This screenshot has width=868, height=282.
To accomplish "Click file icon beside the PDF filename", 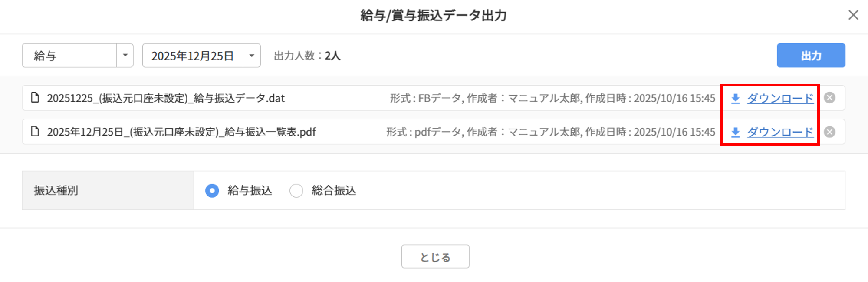I will point(35,131).
